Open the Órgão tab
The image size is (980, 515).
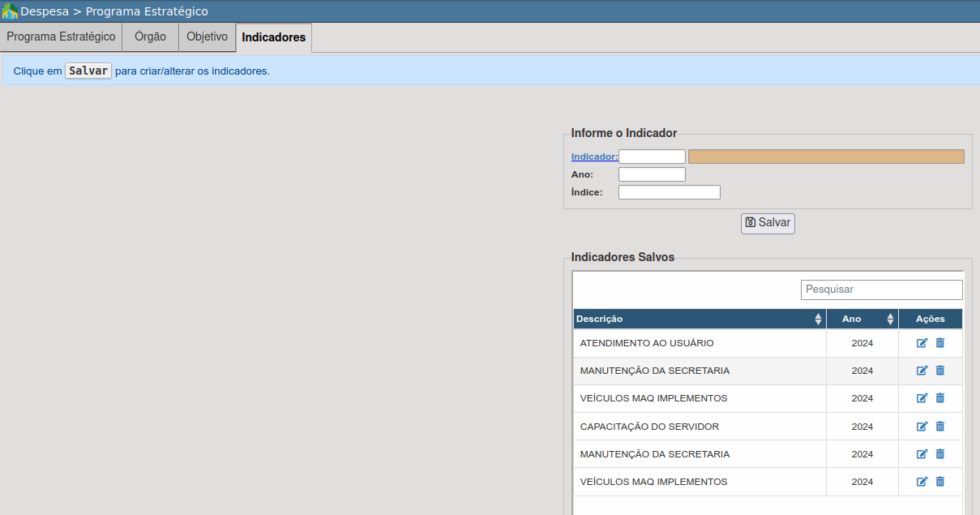click(x=150, y=37)
